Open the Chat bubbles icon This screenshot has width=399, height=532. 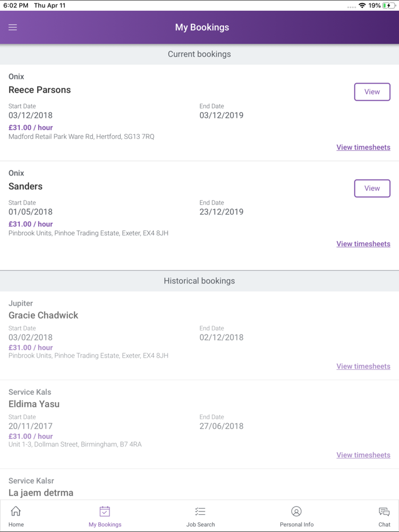[384, 511]
